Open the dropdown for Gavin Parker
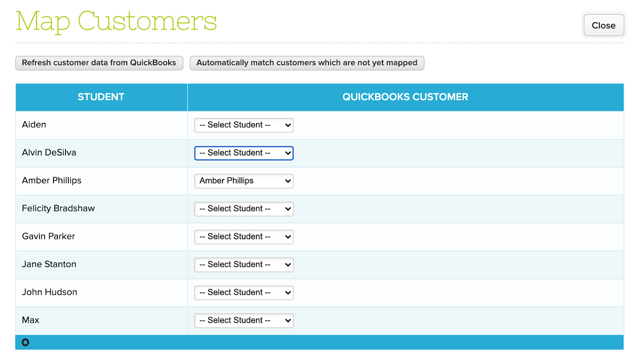The image size is (644, 356). coord(244,237)
